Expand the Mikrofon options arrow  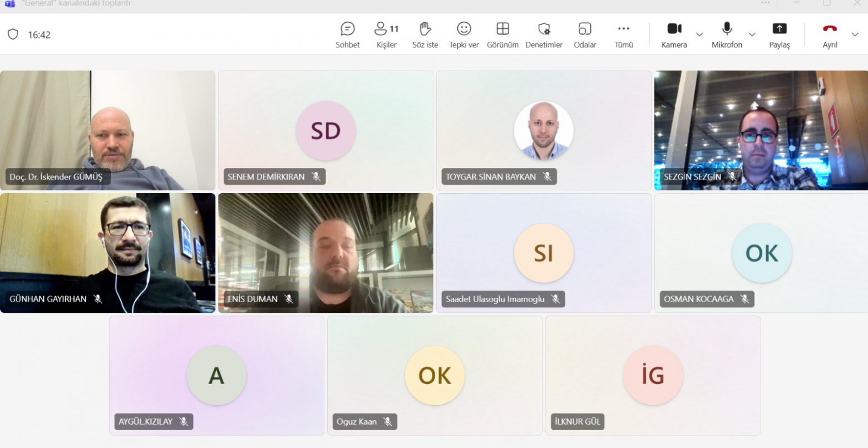tap(752, 35)
